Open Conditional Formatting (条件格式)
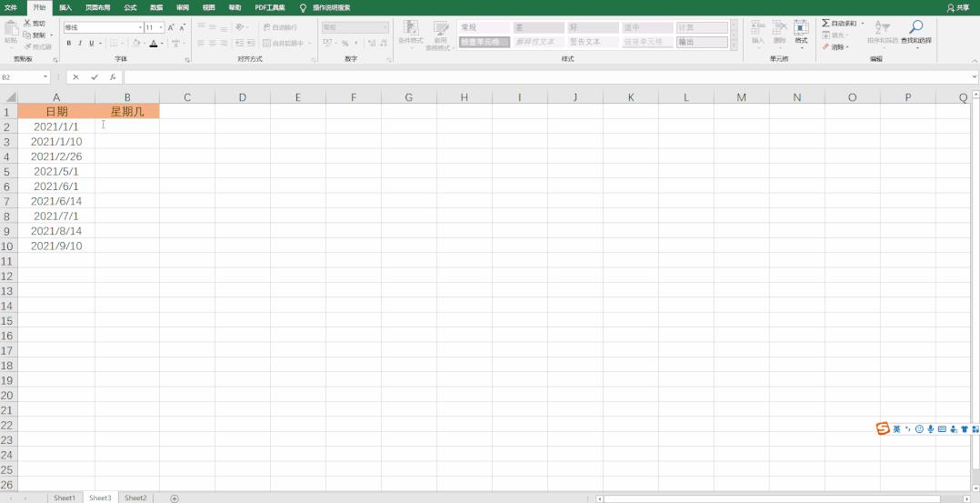Screen dimensions: 980x503 411,35
